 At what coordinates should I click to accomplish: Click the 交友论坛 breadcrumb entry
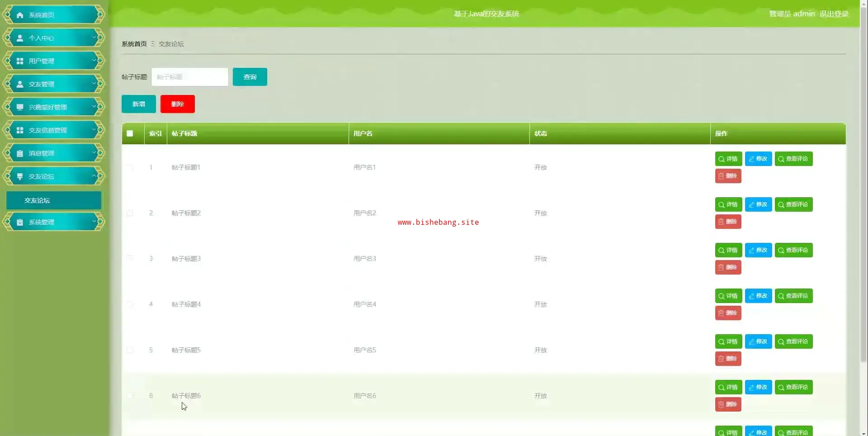pos(171,44)
